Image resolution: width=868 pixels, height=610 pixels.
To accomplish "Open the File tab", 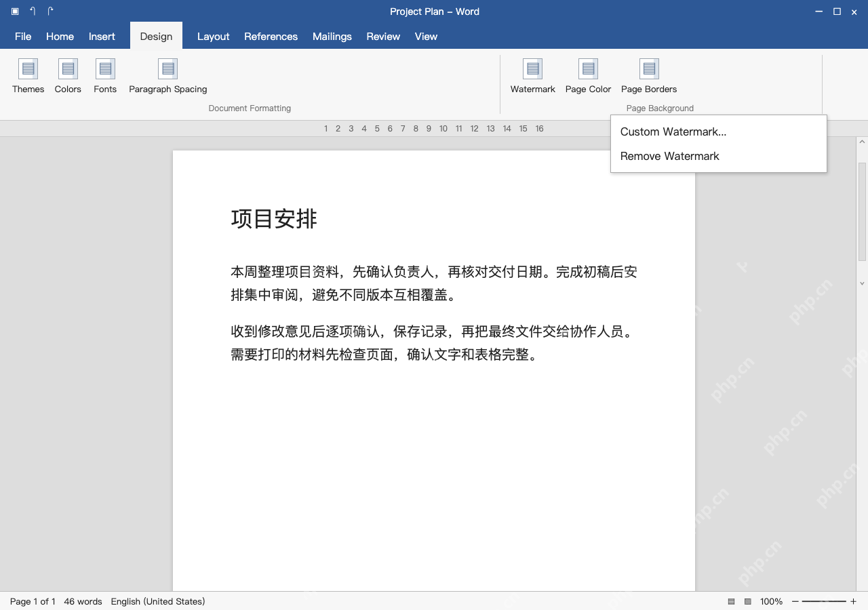I will 23,37.
